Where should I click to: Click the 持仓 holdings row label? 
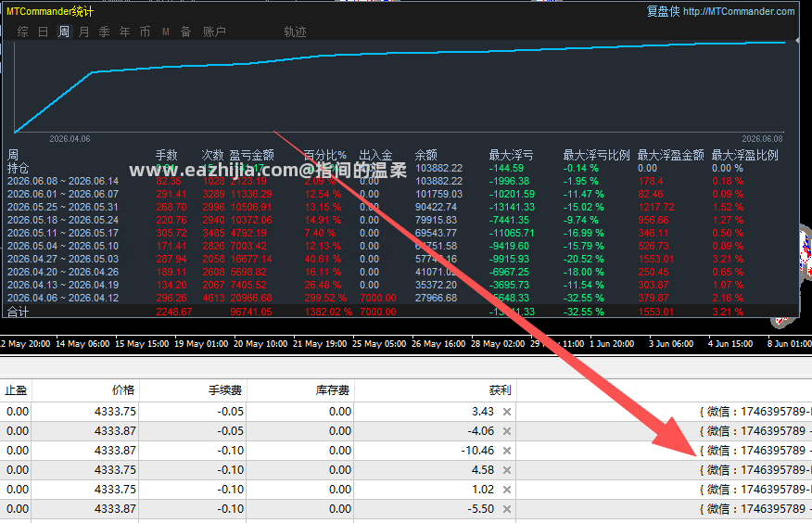click(x=19, y=168)
